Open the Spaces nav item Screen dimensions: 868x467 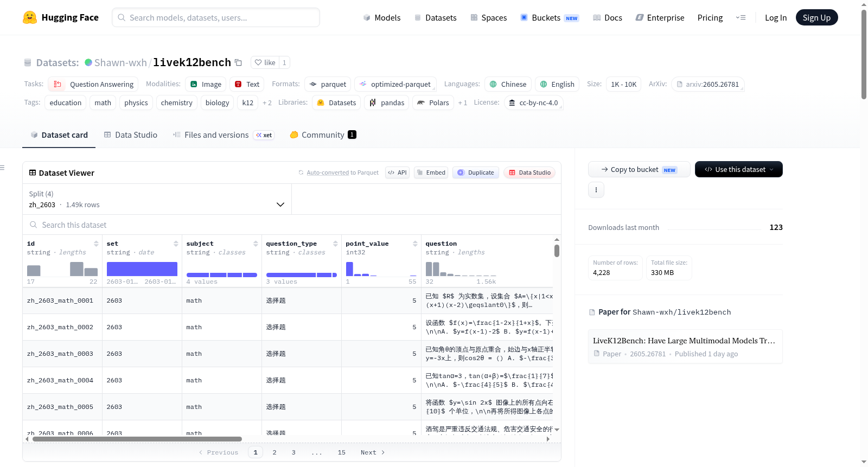[488, 17]
